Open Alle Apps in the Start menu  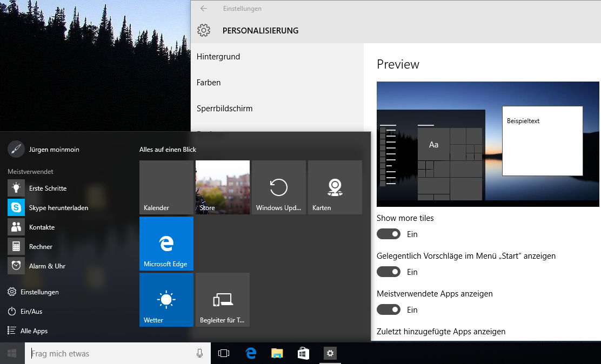click(32, 331)
